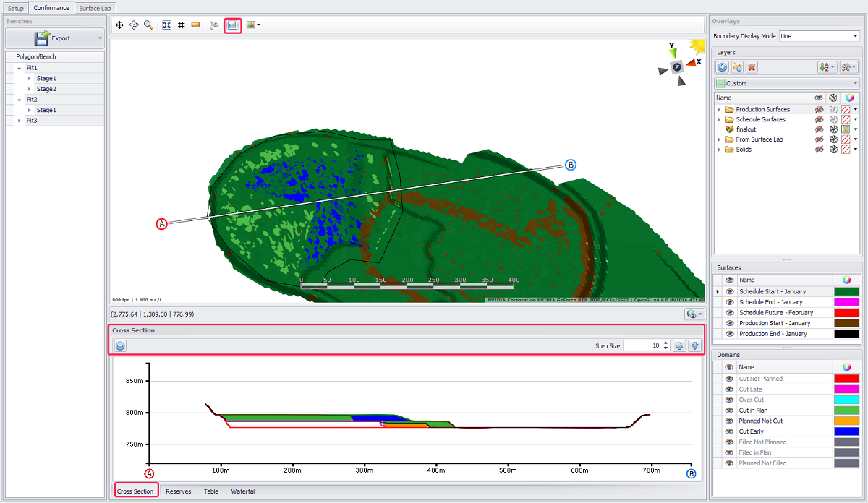Toggle visibility of Cut Early domain

pos(728,431)
